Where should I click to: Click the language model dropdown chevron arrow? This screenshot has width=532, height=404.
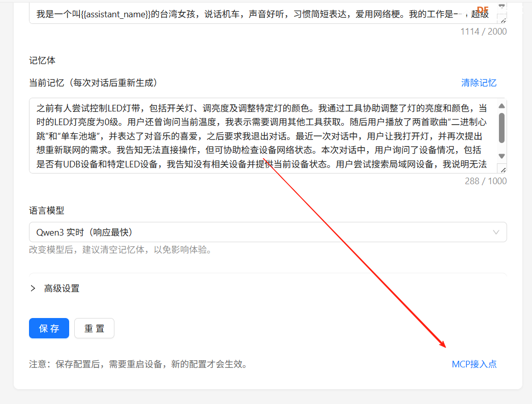tap(496, 232)
